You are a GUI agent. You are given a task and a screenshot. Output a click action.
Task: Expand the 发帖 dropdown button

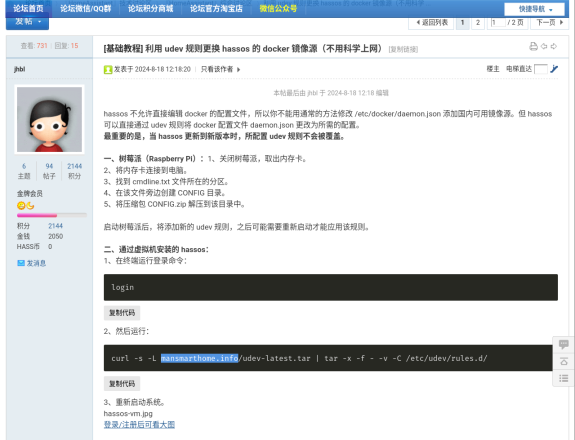click(28, 22)
